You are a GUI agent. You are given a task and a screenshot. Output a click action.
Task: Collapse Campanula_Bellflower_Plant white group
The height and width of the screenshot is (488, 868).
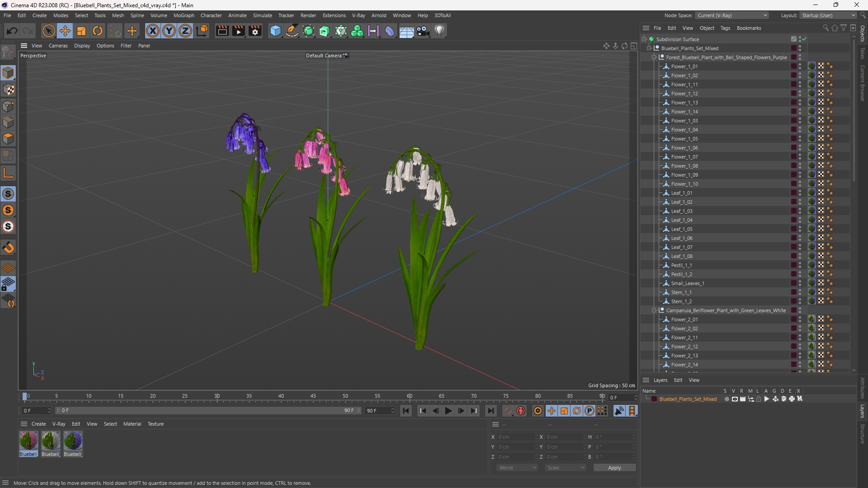coord(654,310)
